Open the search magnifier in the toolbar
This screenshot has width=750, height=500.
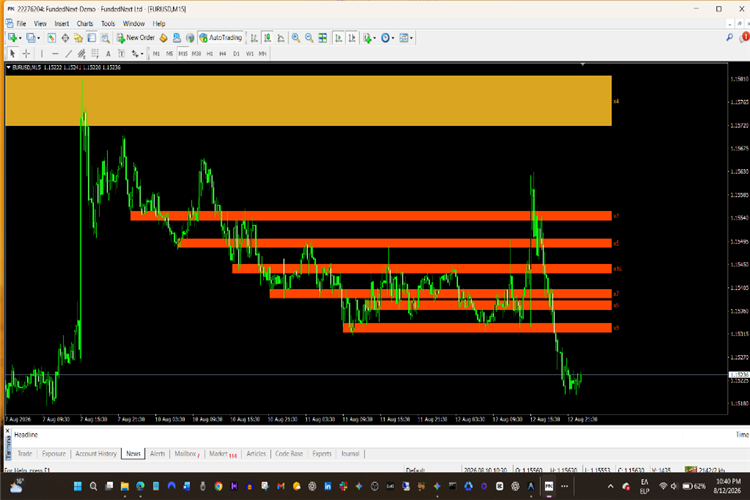729,37
